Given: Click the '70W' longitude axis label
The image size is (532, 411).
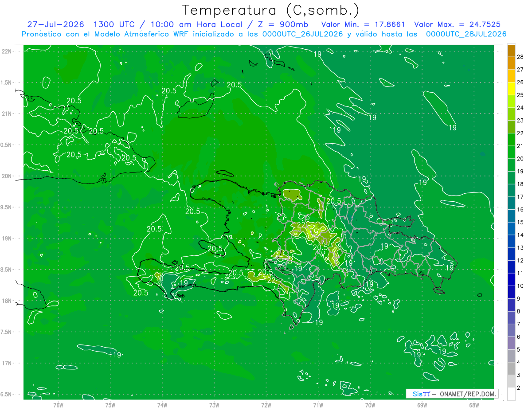Looking at the screenshot, I should 370,405.
